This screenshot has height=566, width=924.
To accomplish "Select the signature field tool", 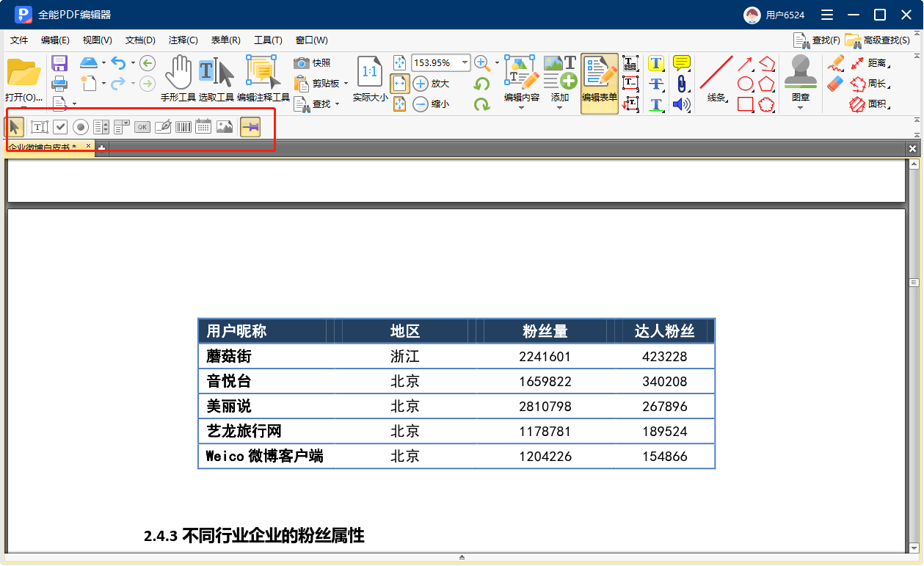I will tap(163, 127).
